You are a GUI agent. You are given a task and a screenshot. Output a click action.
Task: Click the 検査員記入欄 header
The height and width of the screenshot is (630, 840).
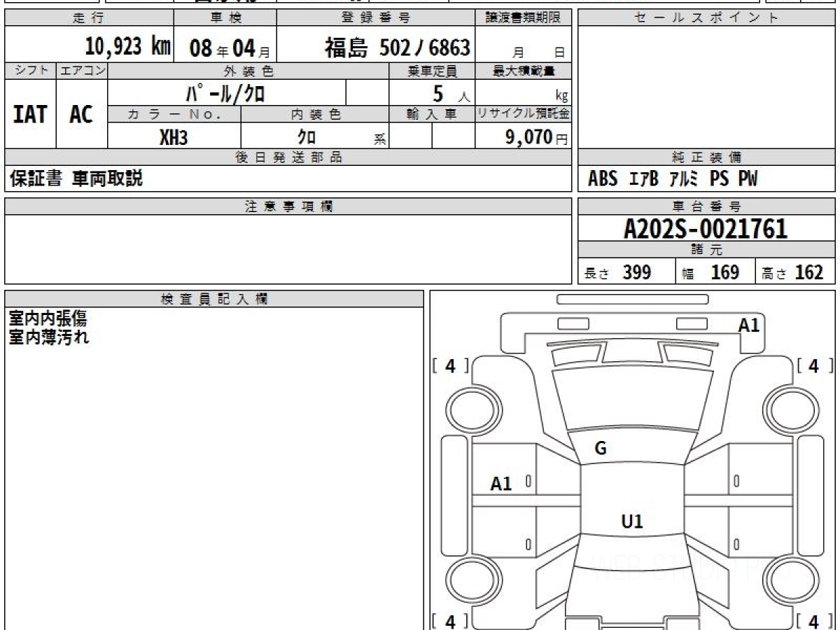[x=214, y=299]
